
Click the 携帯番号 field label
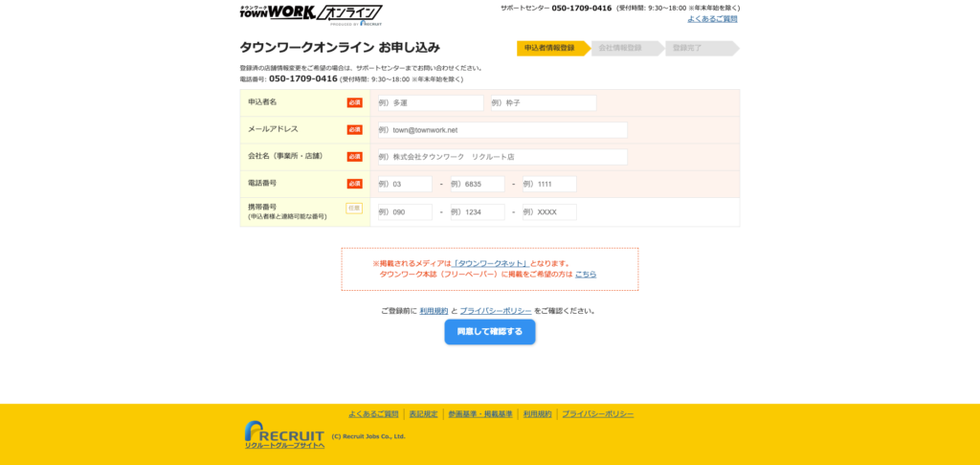262,207
